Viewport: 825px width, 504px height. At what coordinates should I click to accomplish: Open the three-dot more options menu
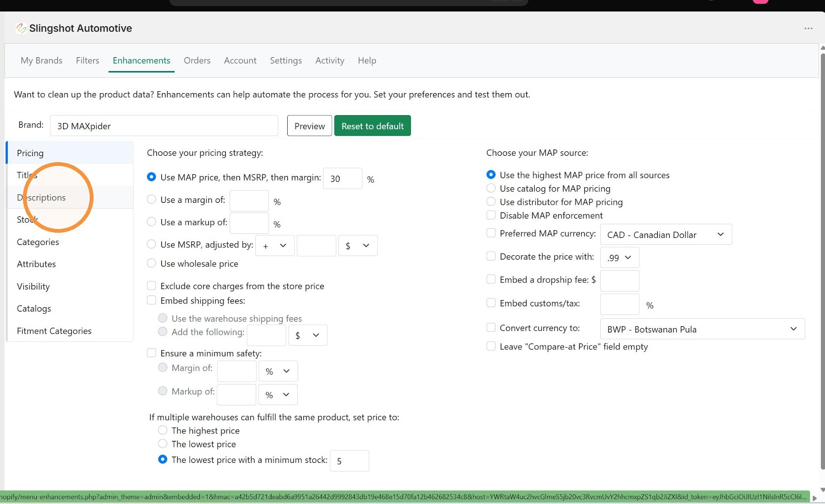[808, 28]
